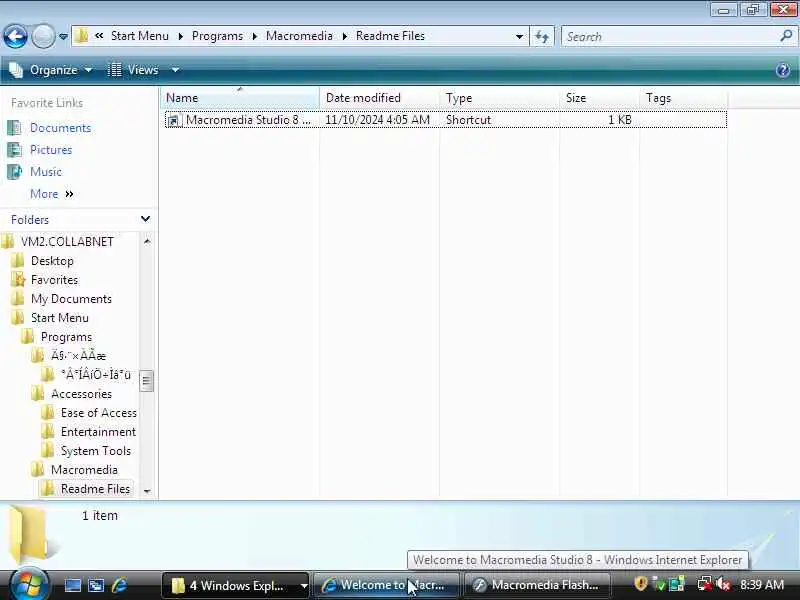Open the Views dropdown arrow

[x=176, y=70]
